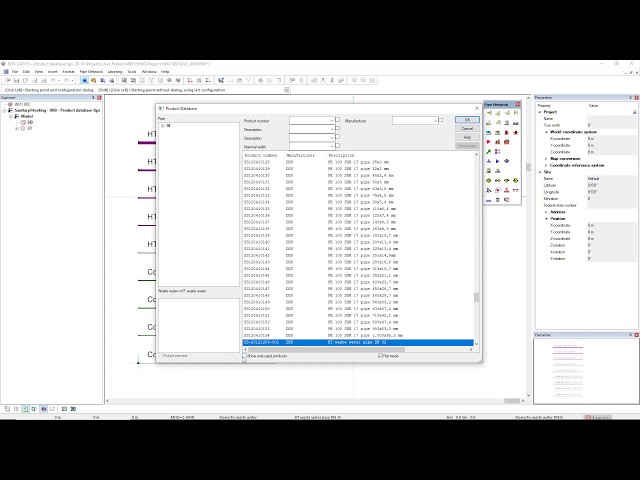The image size is (640, 480).
Task: Close the Overview panel with red X
Action: click(636, 335)
